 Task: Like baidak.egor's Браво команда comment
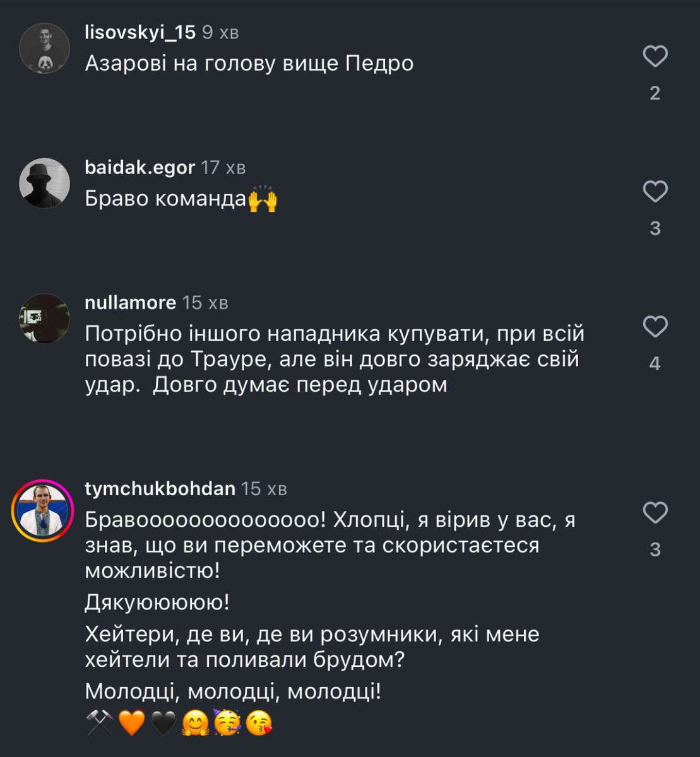coord(655,191)
